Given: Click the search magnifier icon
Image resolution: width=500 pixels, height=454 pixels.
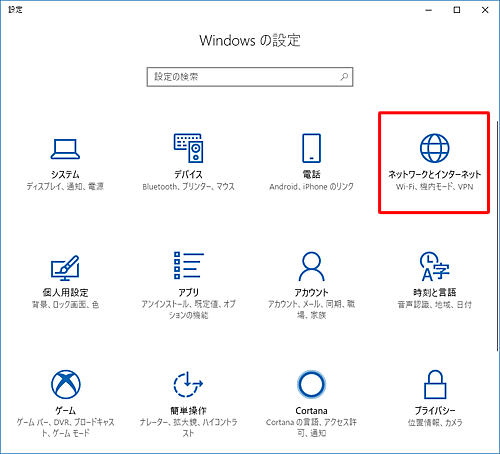Looking at the screenshot, I should coord(344,77).
